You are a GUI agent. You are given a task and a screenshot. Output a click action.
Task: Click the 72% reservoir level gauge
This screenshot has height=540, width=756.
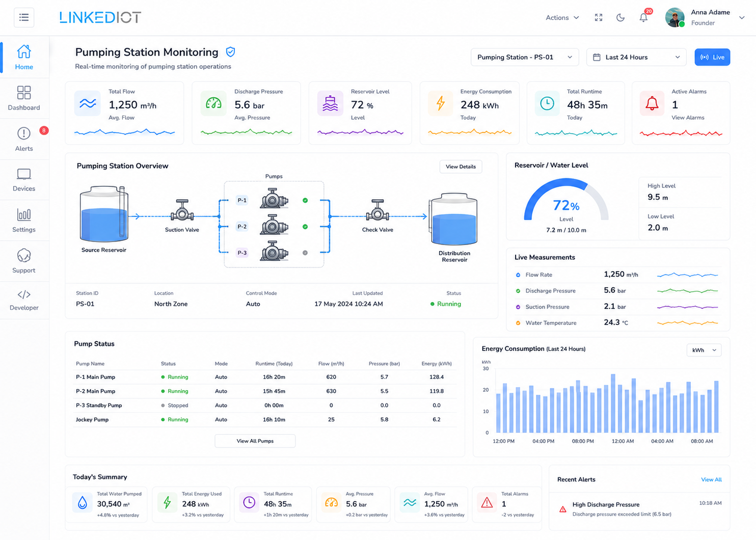pos(566,201)
